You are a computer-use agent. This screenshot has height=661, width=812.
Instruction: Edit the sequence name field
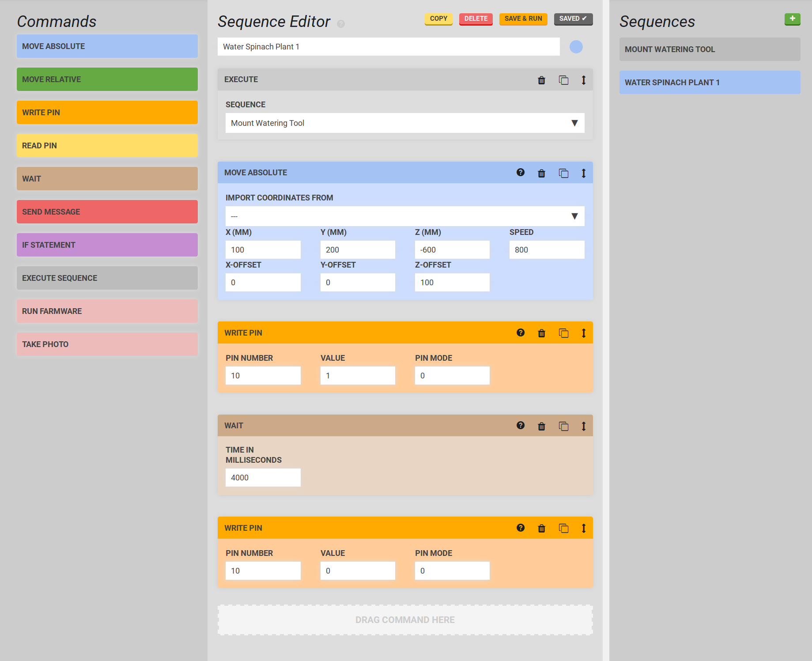pyautogui.click(x=388, y=47)
